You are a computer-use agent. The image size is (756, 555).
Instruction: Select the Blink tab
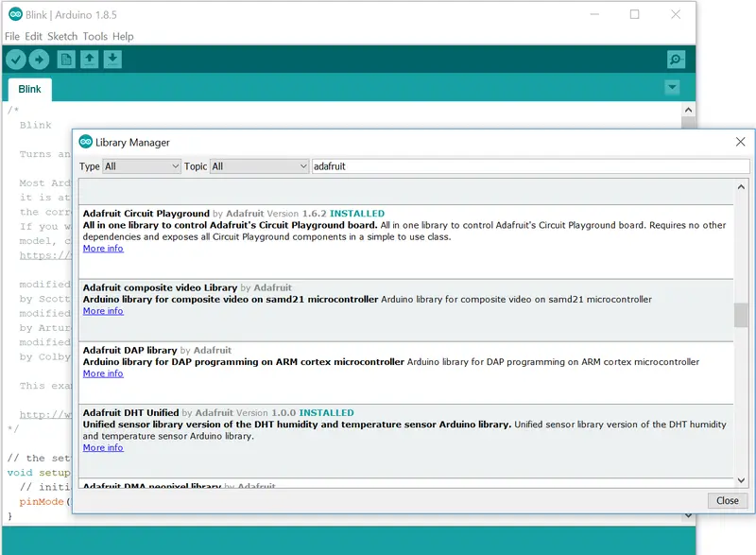click(x=30, y=89)
